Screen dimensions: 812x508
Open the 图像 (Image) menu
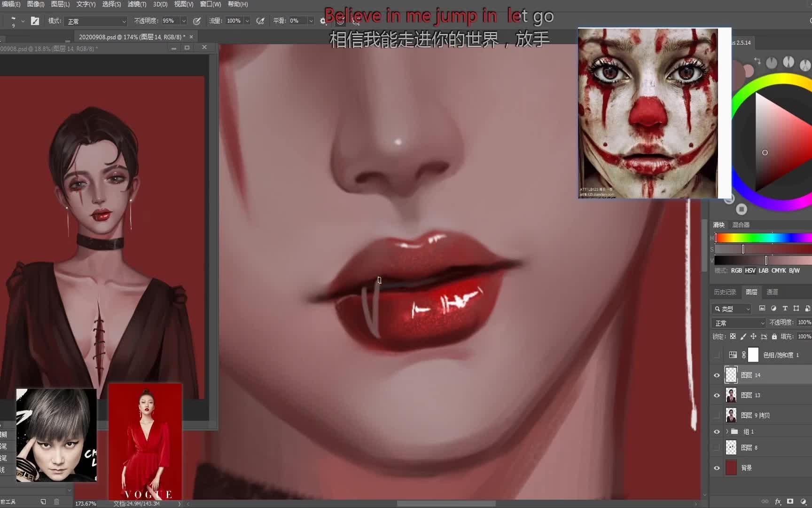(36, 4)
